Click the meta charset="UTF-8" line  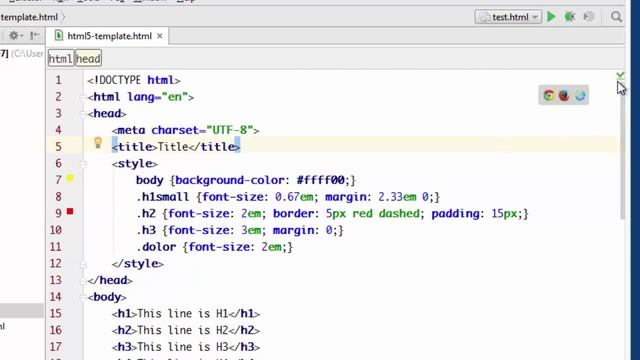point(186,130)
